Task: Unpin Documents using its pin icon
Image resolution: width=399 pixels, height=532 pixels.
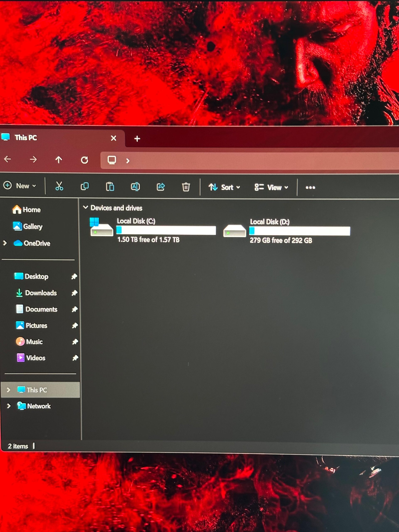Action: [75, 309]
